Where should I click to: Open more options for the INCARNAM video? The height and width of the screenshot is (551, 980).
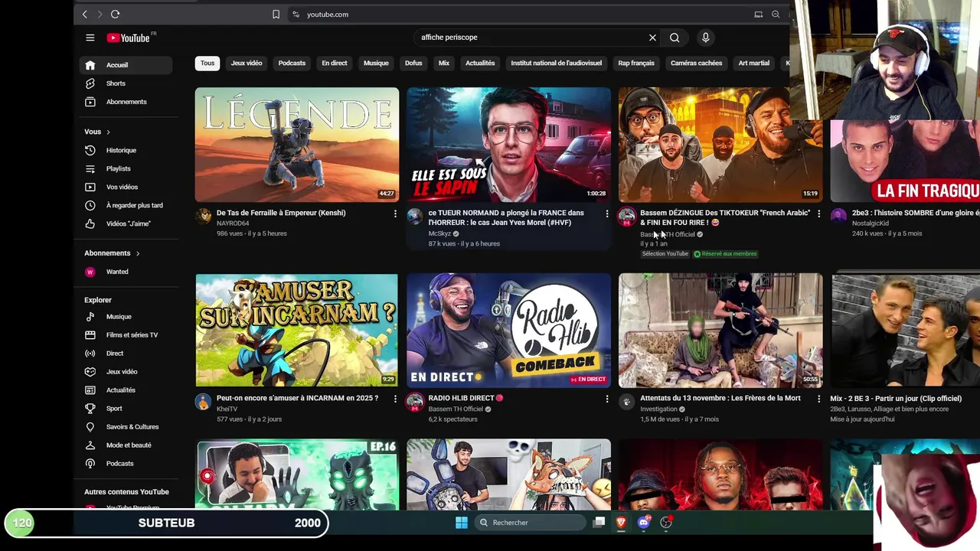point(395,399)
